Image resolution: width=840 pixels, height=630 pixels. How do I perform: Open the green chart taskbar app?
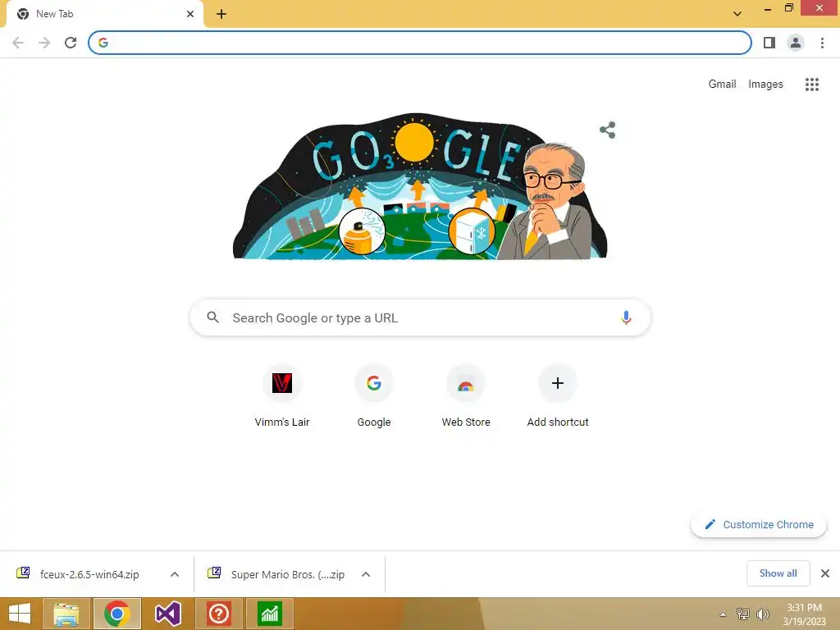[269, 614]
